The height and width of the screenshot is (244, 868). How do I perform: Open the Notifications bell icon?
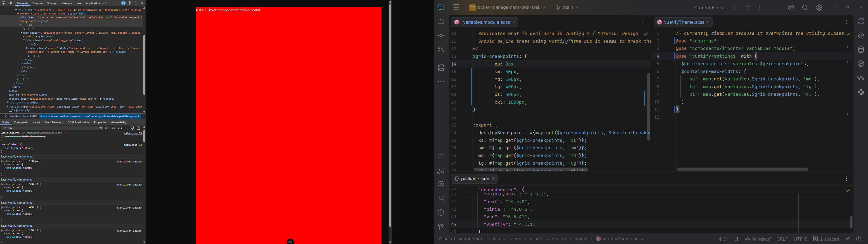[x=861, y=21]
